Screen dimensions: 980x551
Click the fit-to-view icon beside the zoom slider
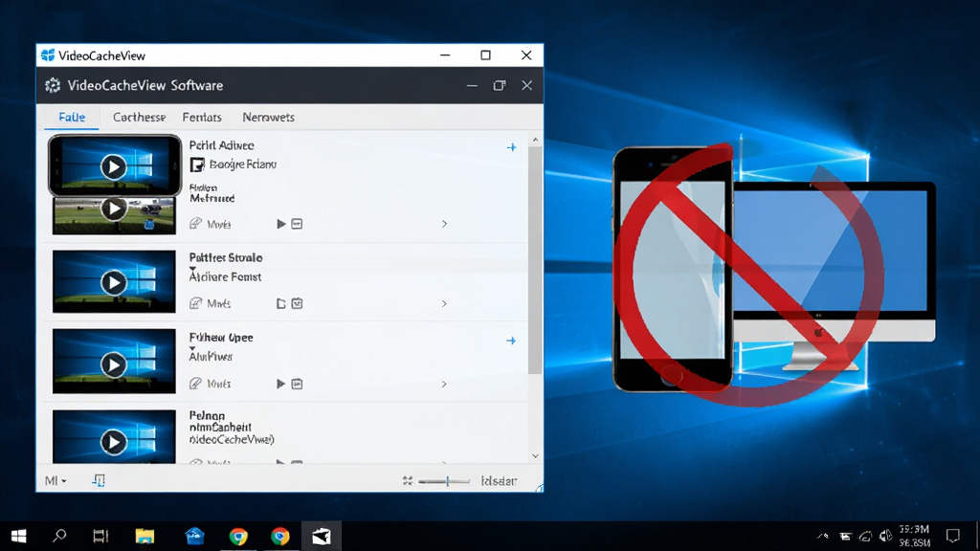(408, 480)
